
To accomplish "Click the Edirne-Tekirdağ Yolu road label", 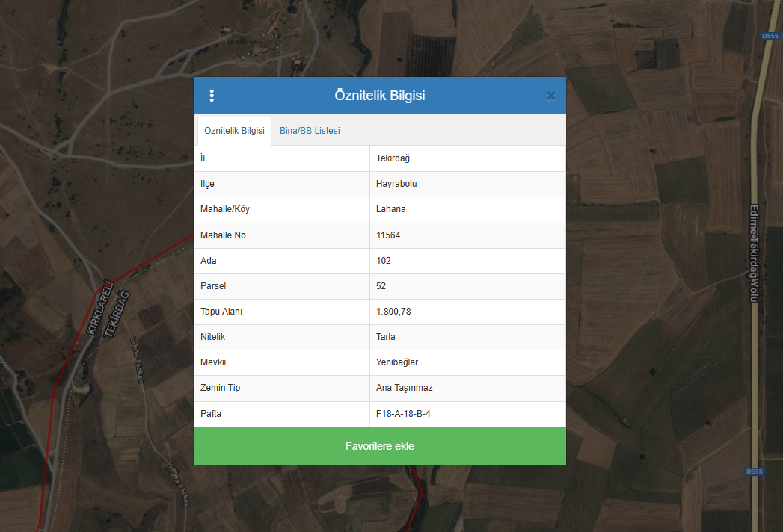I will [754, 253].
